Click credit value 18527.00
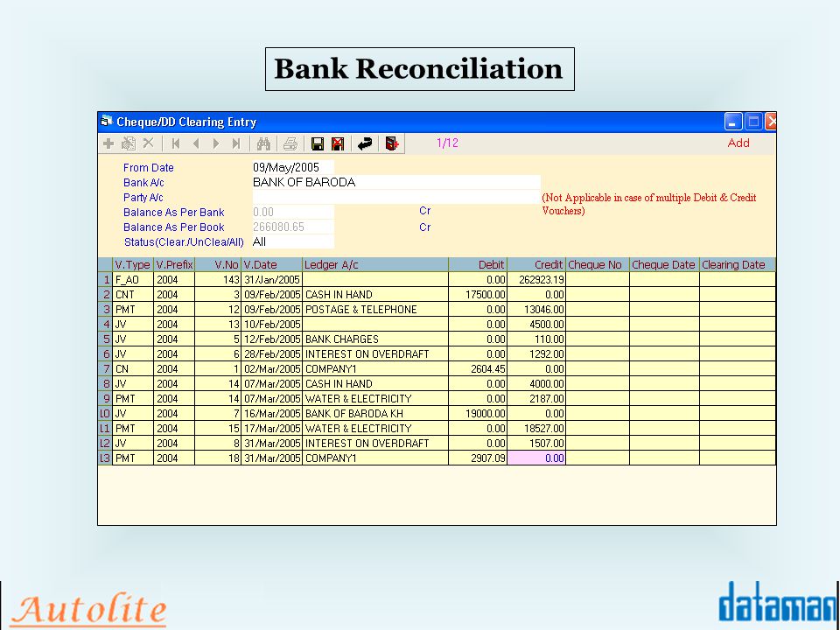Image resolution: width=840 pixels, height=630 pixels. pyautogui.click(x=536, y=429)
